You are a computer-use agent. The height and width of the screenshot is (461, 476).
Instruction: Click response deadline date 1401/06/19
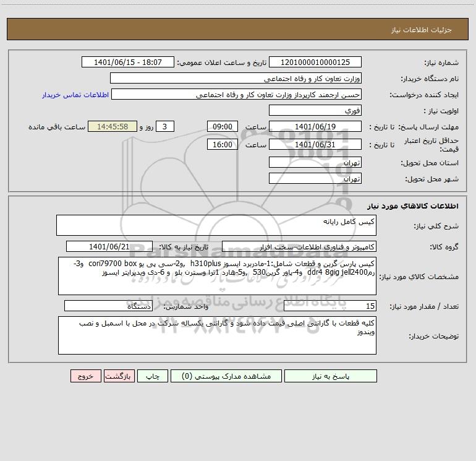(x=315, y=126)
